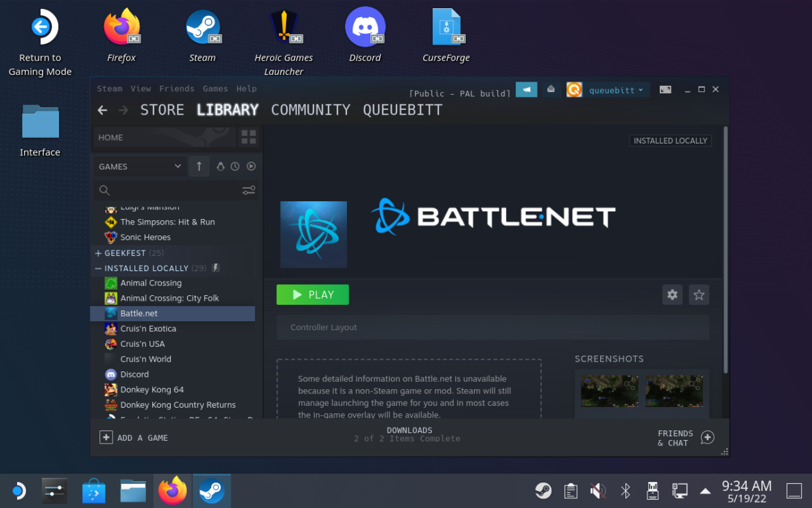Click ADD A GAME button
Screen dimensions: 812x508
pyautogui.click(x=134, y=438)
